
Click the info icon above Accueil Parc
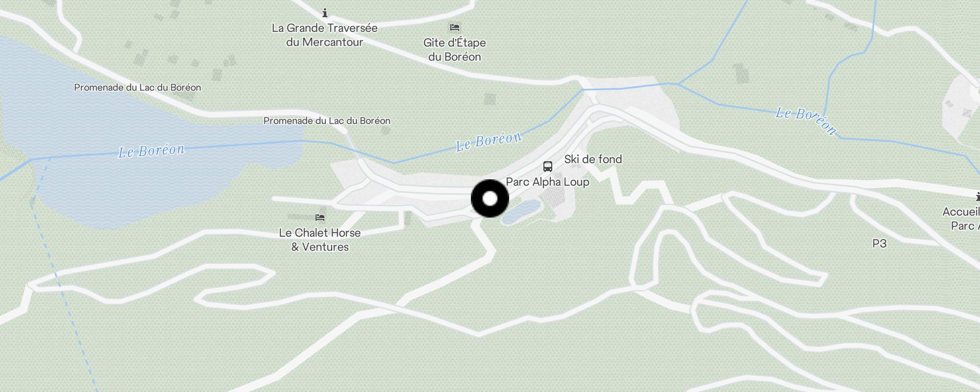(978, 196)
